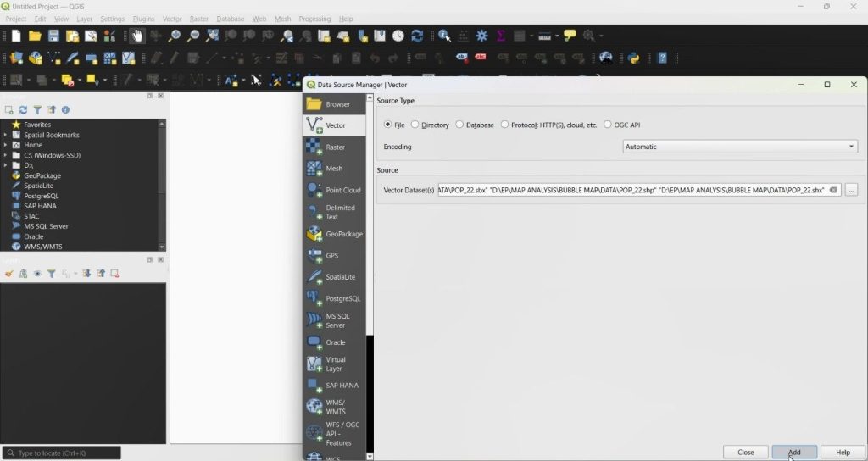Open the Raster menu
Screen dimensions: 868x461
click(198, 19)
